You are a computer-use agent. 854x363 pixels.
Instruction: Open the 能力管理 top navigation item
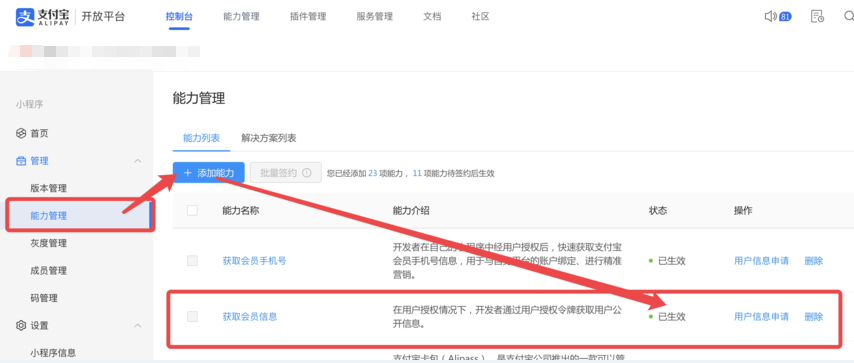[241, 17]
